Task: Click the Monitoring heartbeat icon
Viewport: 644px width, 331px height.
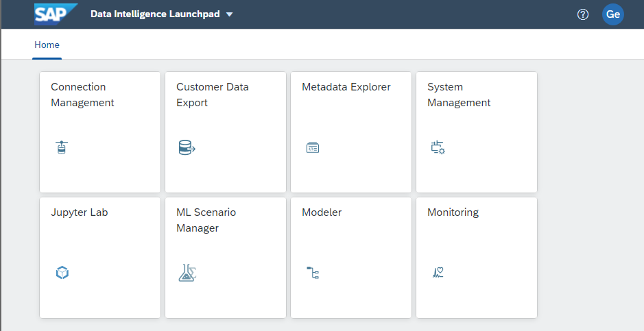Action: (x=438, y=273)
